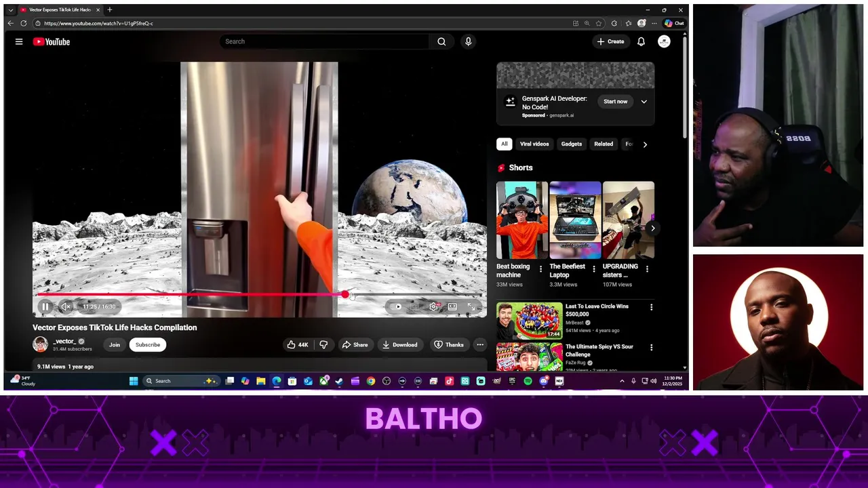
Task: Open options for UPGRADING sisters short
Action: point(647,269)
